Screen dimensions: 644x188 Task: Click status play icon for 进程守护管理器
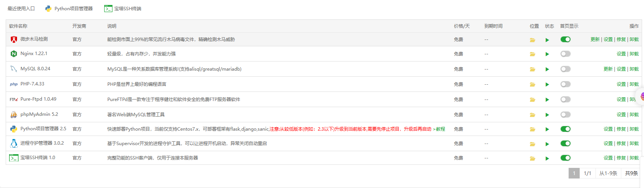(x=547, y=144)
